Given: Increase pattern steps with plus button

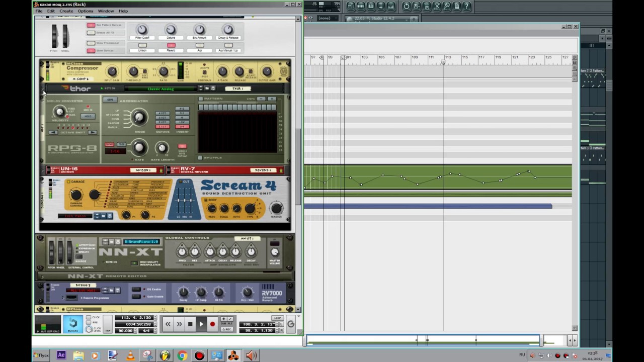Looking at the screenshot, I should point(272,99).
